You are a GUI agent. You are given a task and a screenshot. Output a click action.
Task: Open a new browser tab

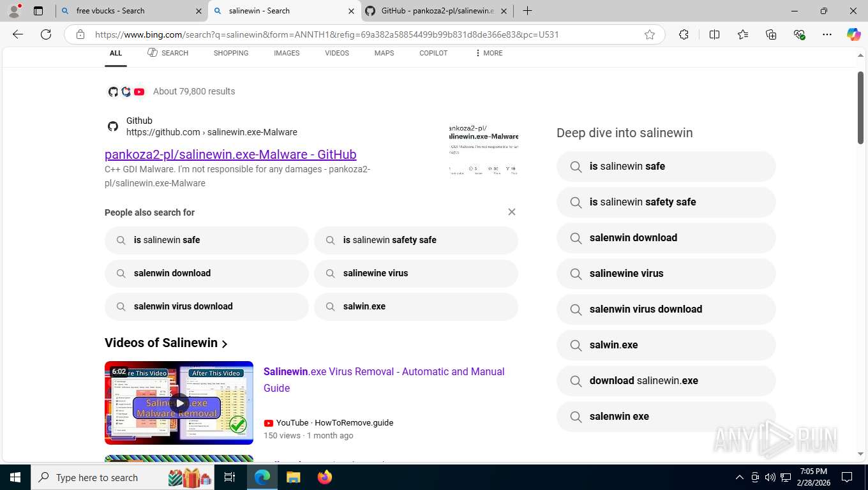527,11
